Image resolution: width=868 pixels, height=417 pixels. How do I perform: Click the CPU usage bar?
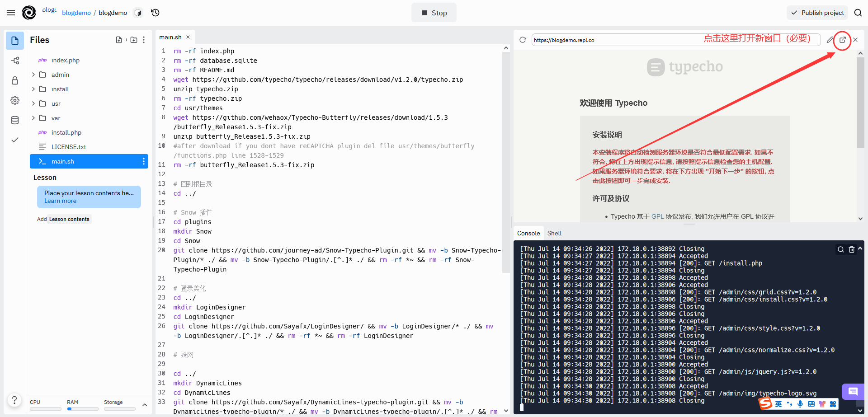tap(45, 408)
